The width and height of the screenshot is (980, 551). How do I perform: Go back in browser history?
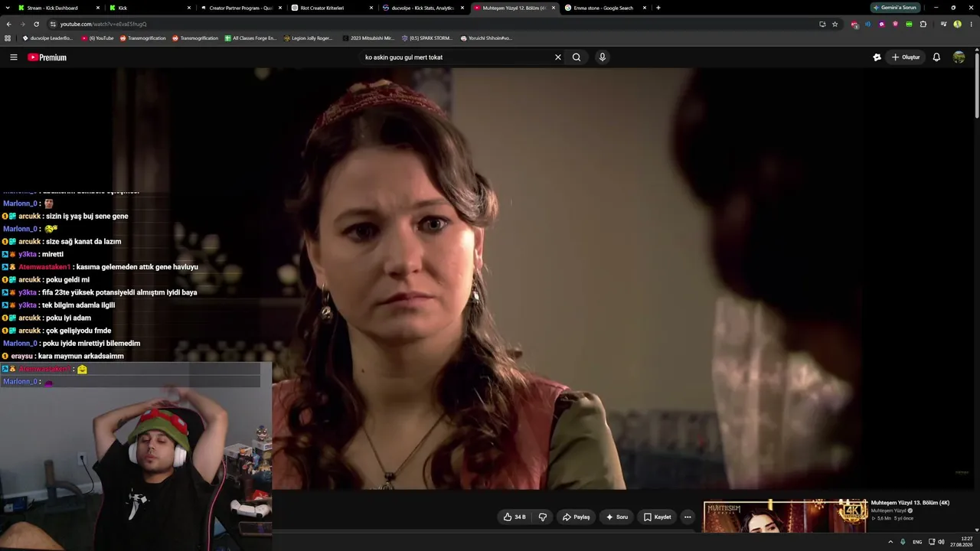coord(8,24)
